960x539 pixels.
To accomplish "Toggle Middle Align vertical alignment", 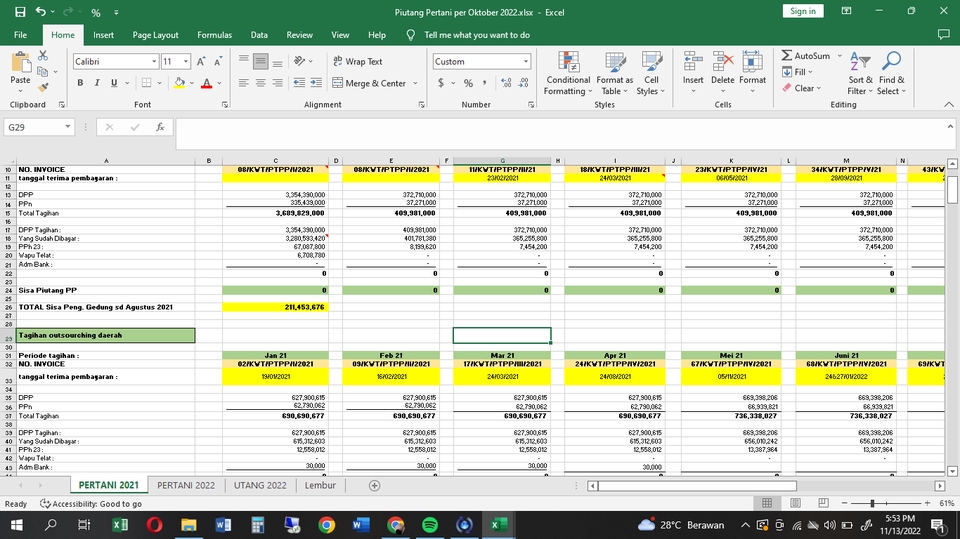I will [261, 61].
